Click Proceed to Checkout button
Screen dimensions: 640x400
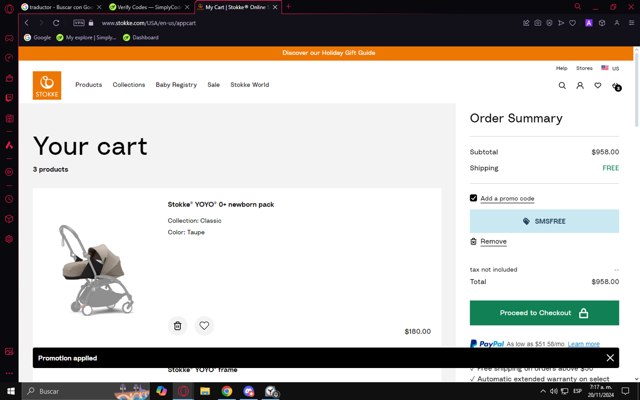544,313
